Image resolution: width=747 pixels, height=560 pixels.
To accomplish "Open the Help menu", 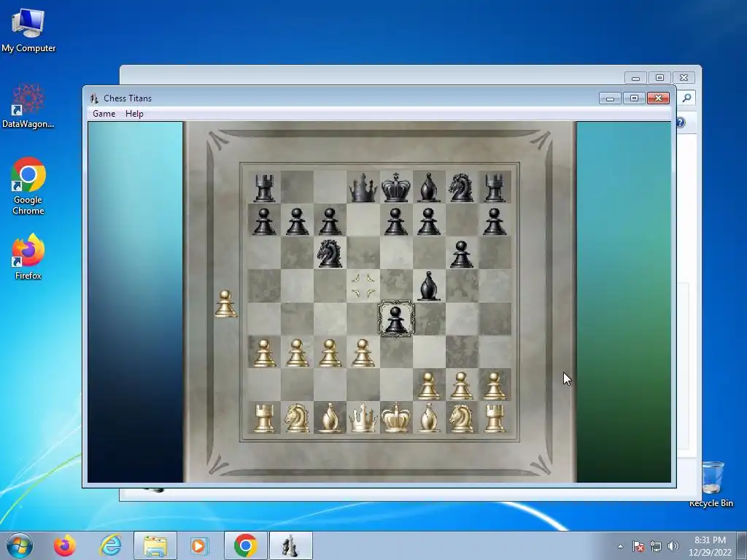I will [x=134, y=113].
